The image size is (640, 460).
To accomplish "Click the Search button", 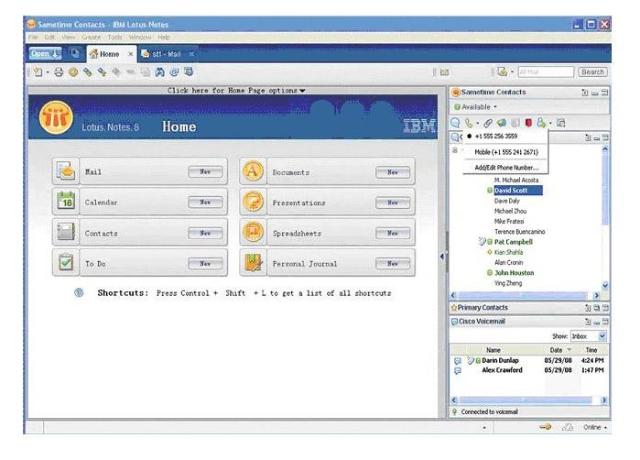I will (x=592, y=72).
